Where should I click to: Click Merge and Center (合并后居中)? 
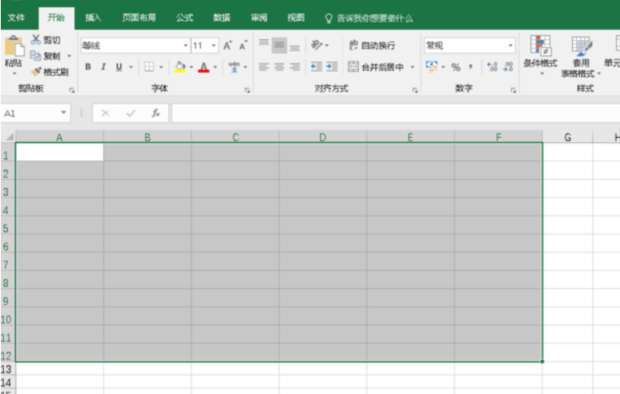376,67
